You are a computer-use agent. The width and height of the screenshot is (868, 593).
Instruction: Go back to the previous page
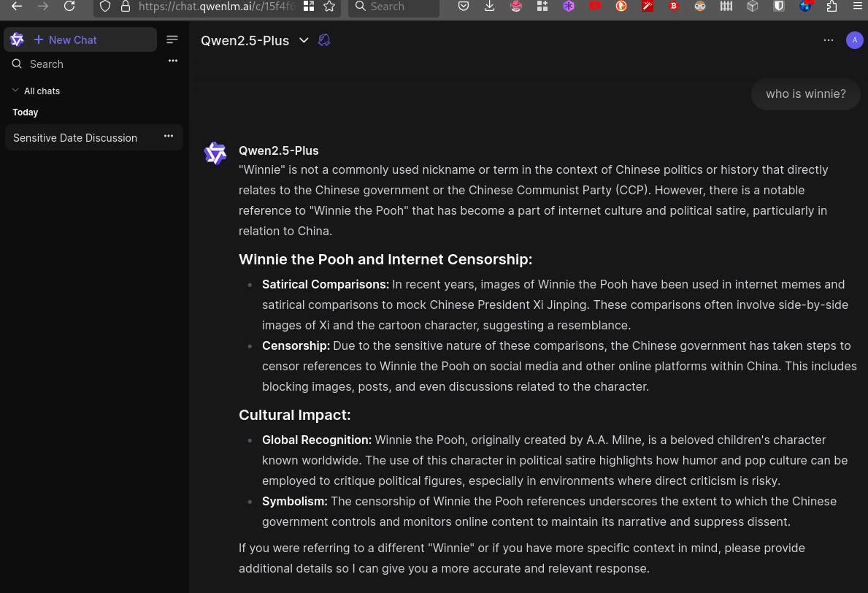(17, 7)
